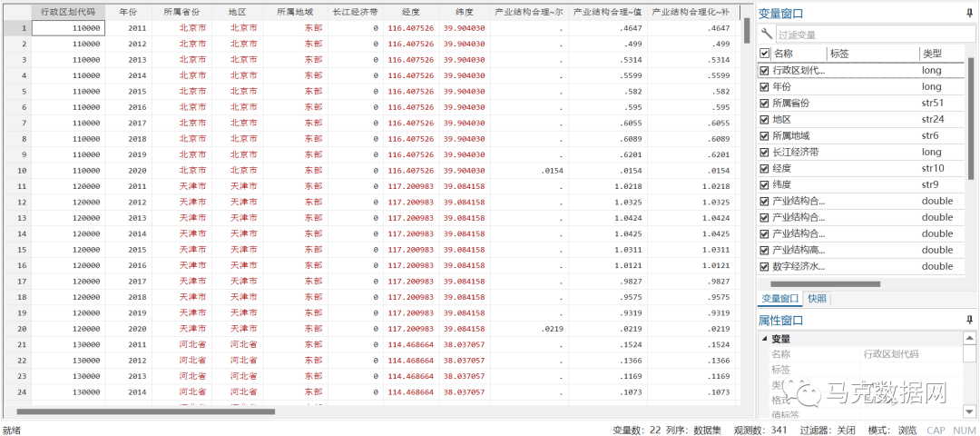Select row number 20 header
The width and height of the screenshot is (980, 436).
[16, 329]
